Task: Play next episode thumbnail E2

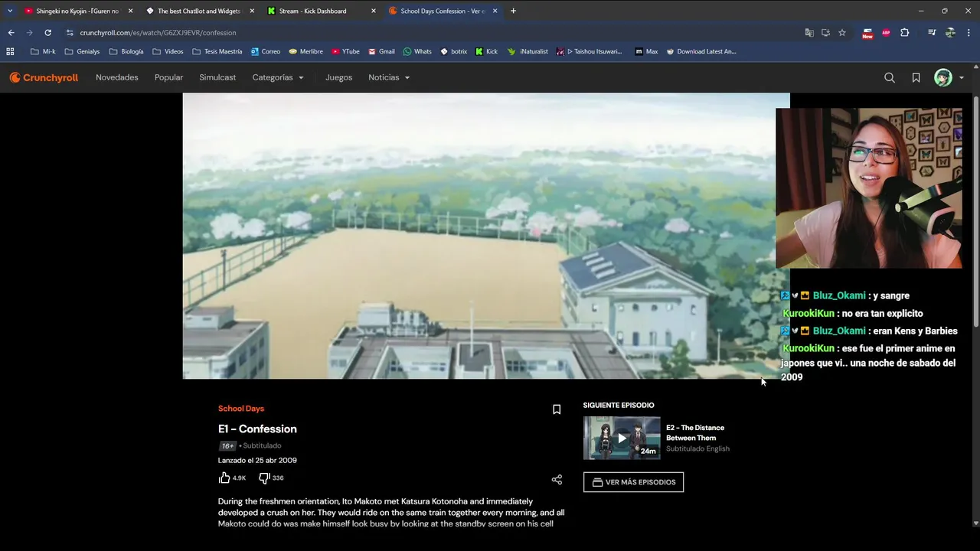Action: [x=622, y=438]
